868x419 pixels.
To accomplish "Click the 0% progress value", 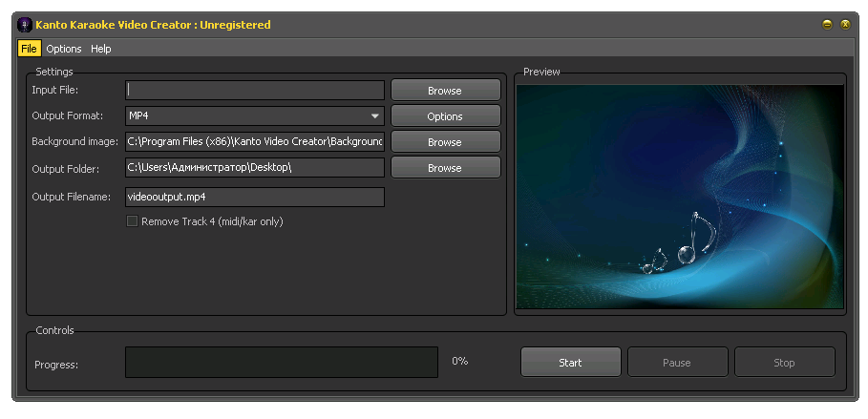I will [x=460, y=361].
